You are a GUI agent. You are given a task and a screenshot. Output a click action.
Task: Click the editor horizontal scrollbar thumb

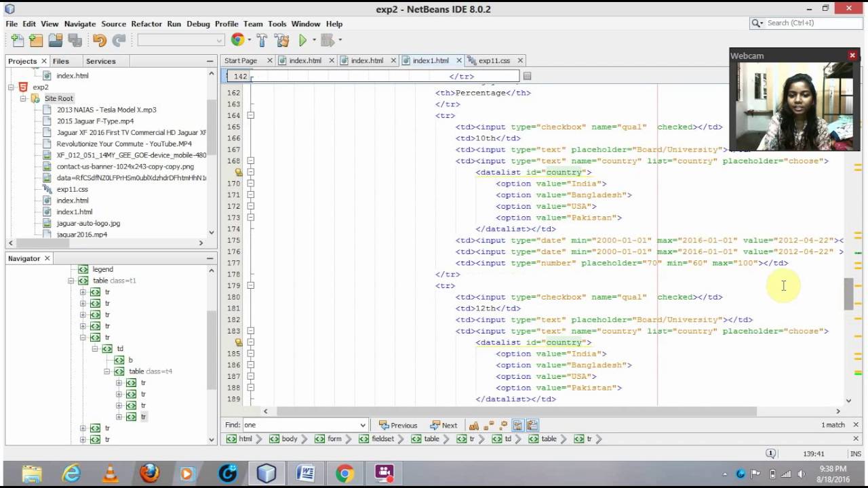516,411
